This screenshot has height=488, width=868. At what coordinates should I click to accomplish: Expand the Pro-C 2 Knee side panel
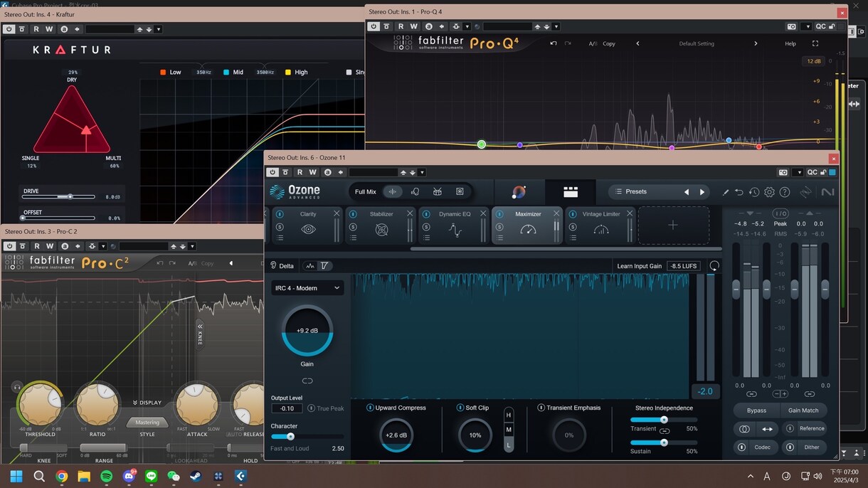pyautogui.click(x=200, y=334)
